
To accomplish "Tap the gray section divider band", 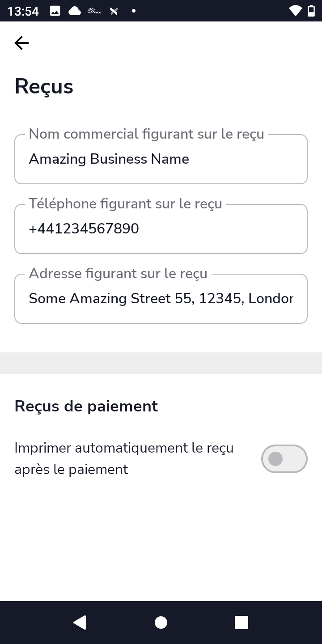I will [161, 363].
